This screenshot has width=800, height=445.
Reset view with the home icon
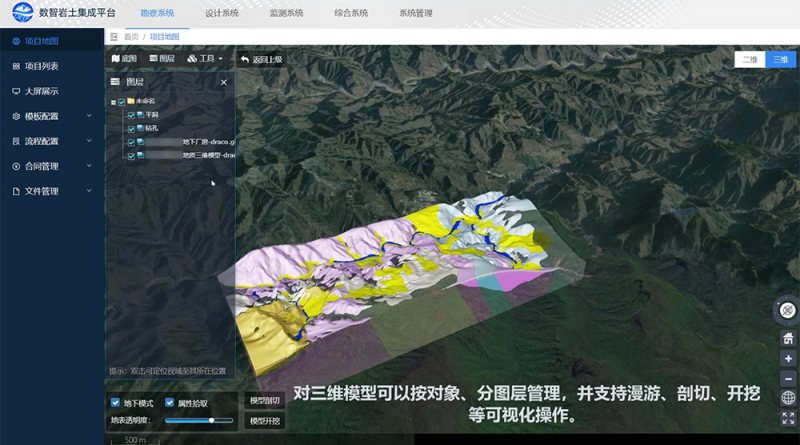coord(788,338)
